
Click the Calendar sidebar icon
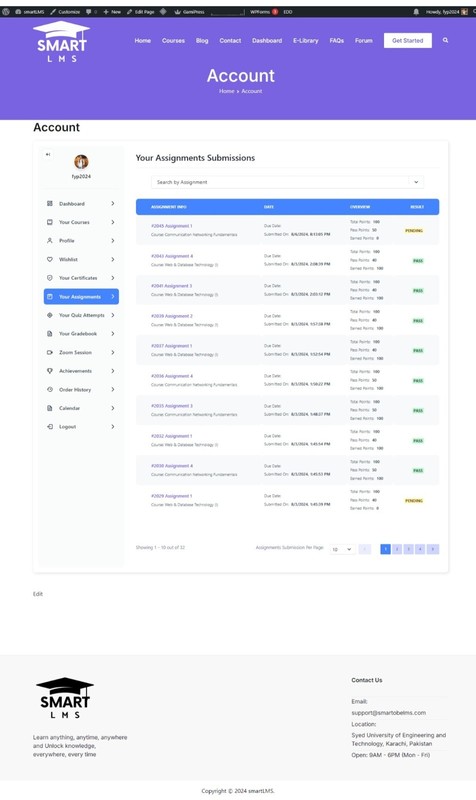[49, 408]
